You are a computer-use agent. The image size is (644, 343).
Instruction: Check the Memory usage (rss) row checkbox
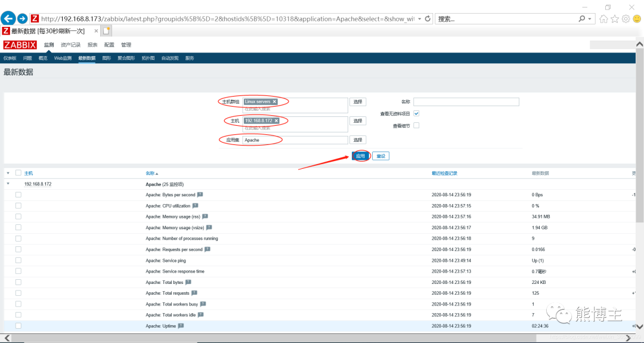(x=18, y=217)
